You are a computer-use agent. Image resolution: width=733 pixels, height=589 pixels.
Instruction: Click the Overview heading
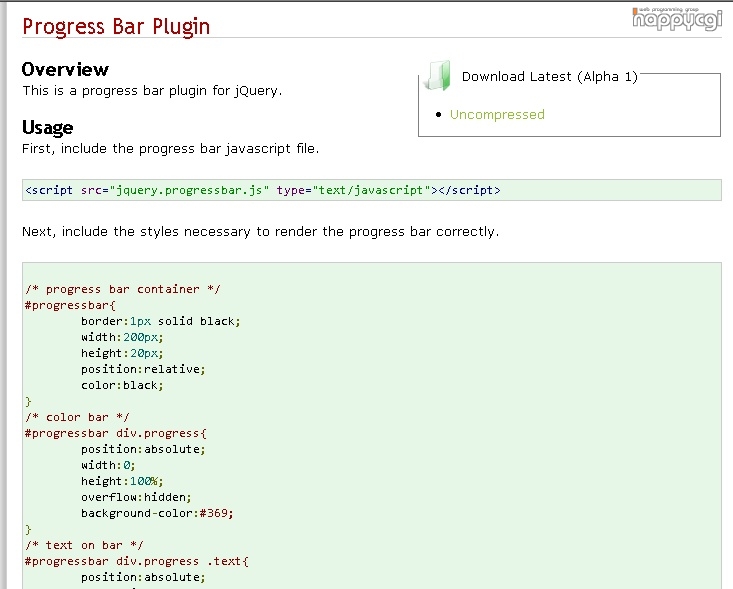pyautogui.click(x=65, y=70)
